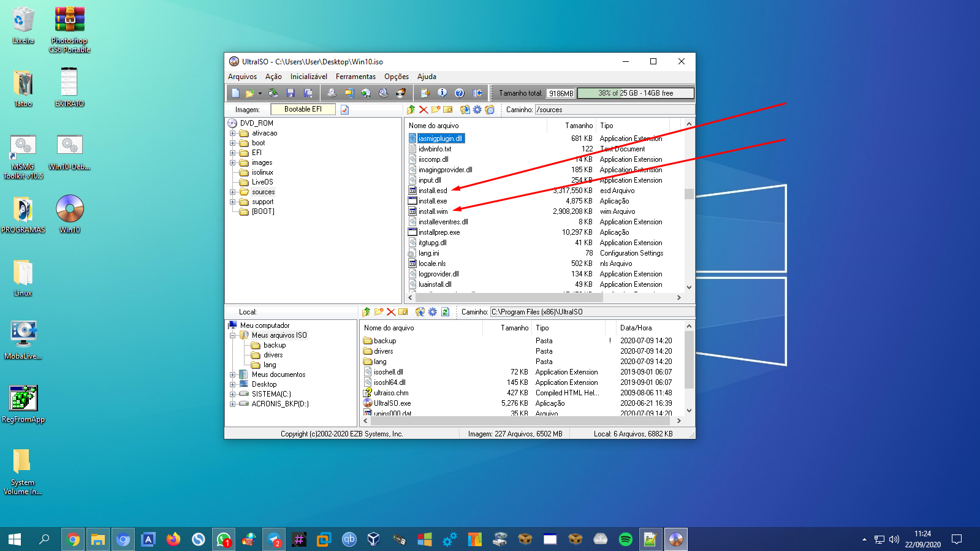Save the ISO with the floppy icon

[291, 93]
